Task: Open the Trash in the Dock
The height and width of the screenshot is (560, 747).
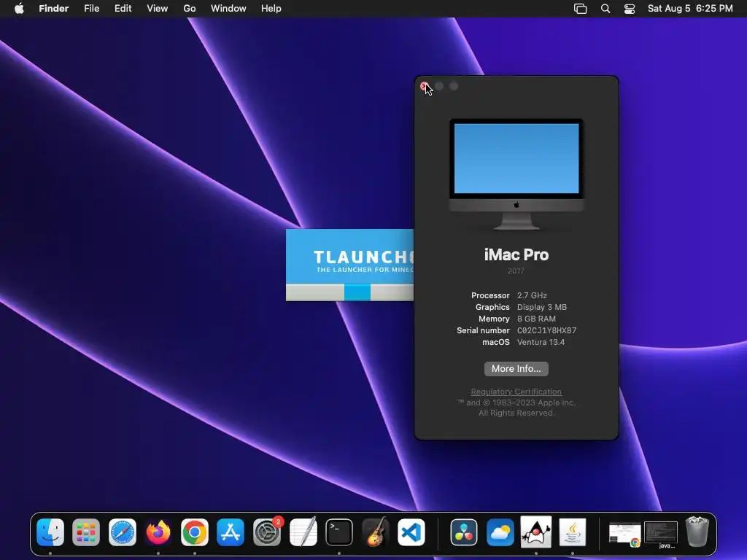Action: click(697, 532)
